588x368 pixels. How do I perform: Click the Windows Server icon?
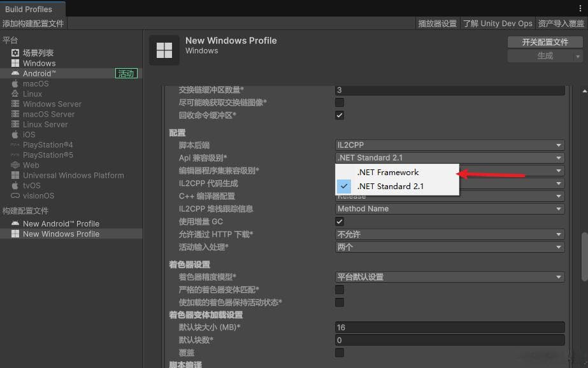(x=15, y=104)
